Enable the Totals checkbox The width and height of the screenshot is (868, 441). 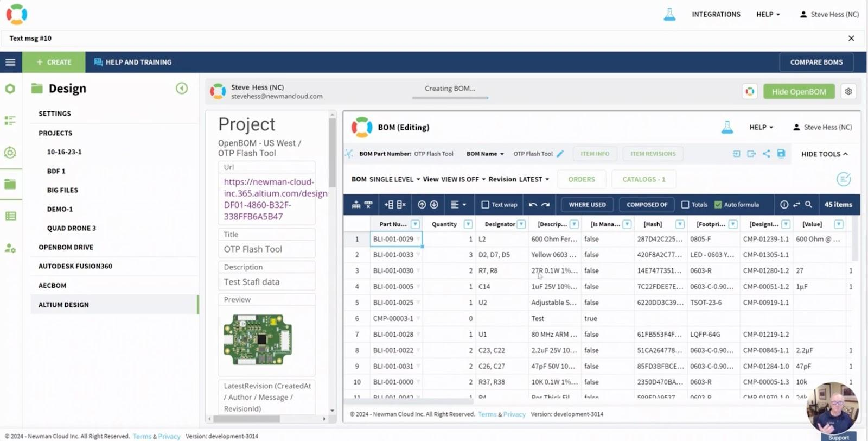click(x=685, y=205)
